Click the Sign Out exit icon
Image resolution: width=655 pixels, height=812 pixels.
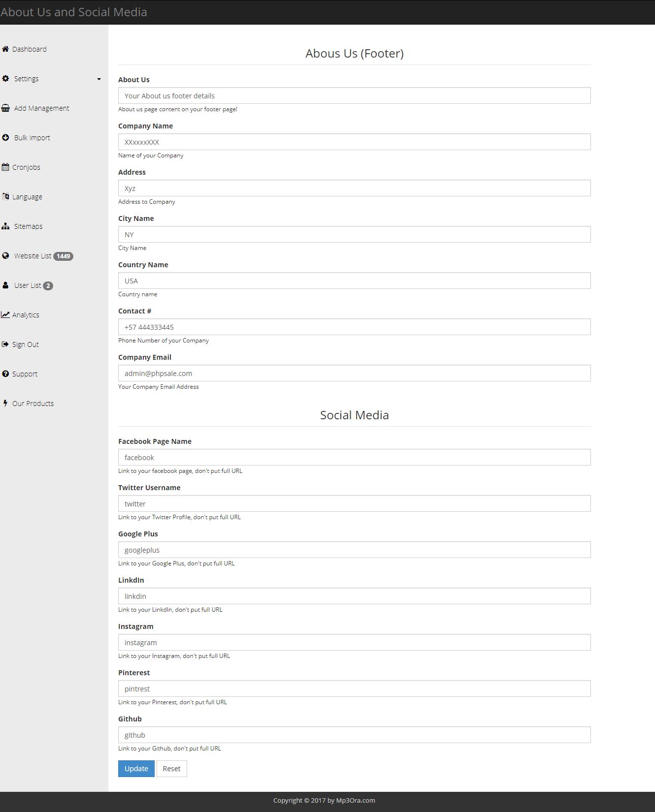click(x=5, y=344)
